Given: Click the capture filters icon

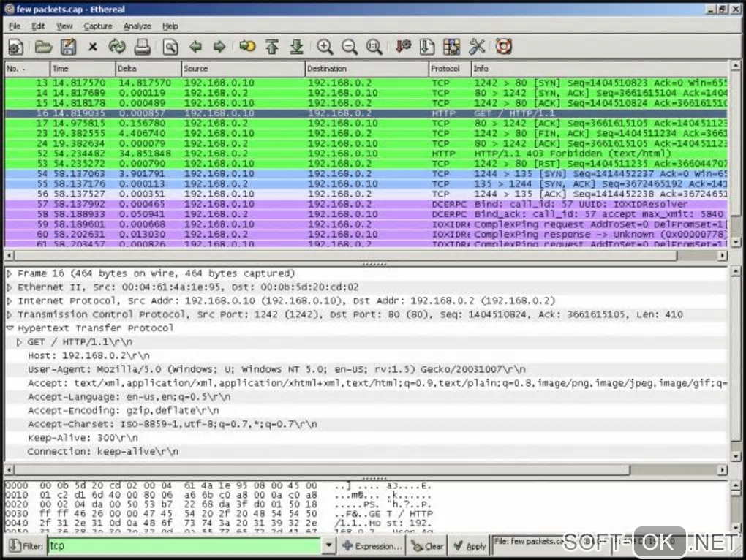Looking at the screenshot, I should 403,47.
